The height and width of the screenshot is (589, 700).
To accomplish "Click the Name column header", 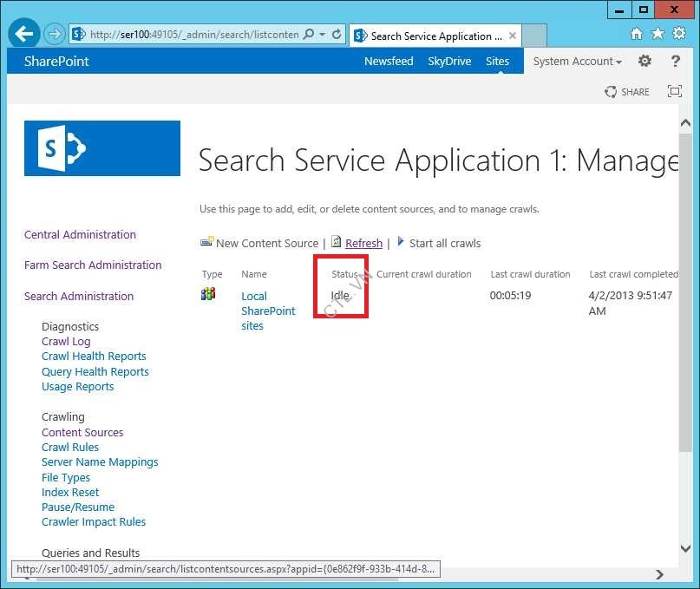I will tap(254, 274).
